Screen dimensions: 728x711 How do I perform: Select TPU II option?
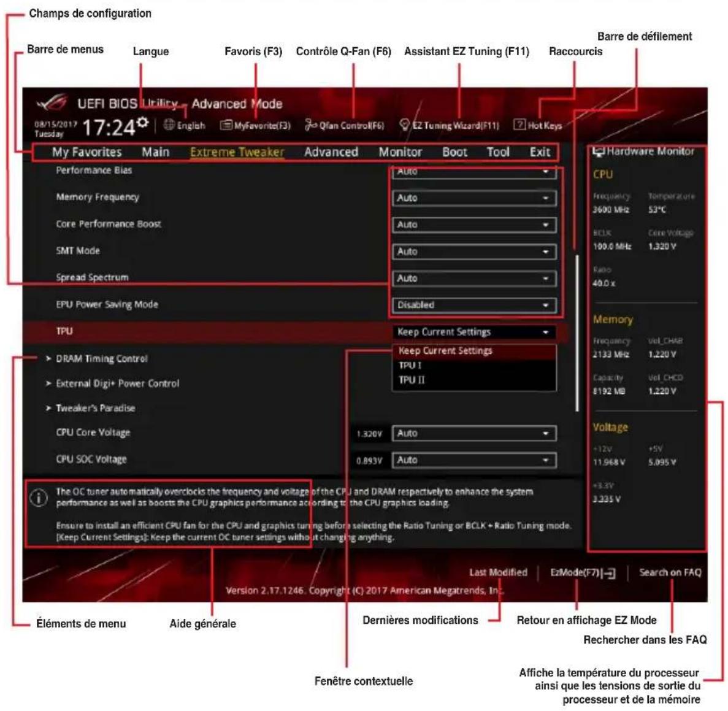(474, 380)
